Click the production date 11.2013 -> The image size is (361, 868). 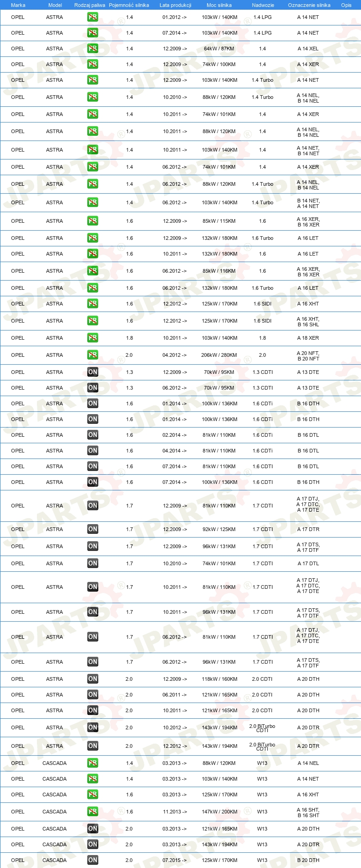pos(174,812)
